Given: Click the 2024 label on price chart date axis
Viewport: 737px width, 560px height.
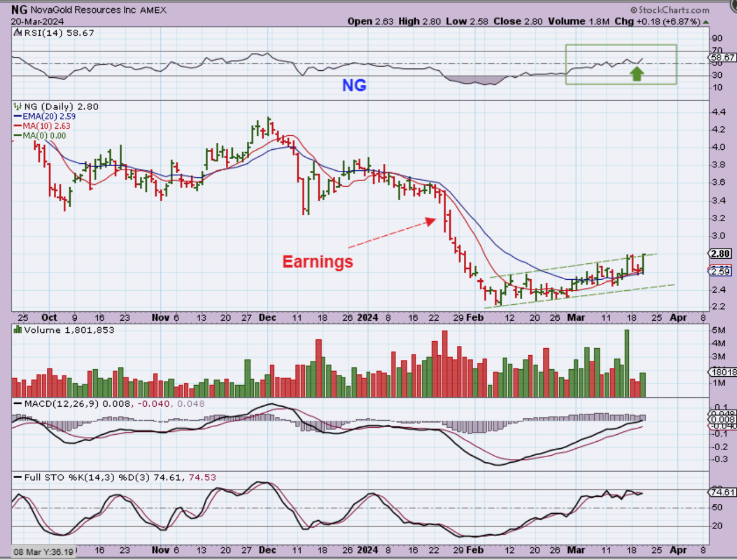Looking at the screenshot, I should point(368,318).
